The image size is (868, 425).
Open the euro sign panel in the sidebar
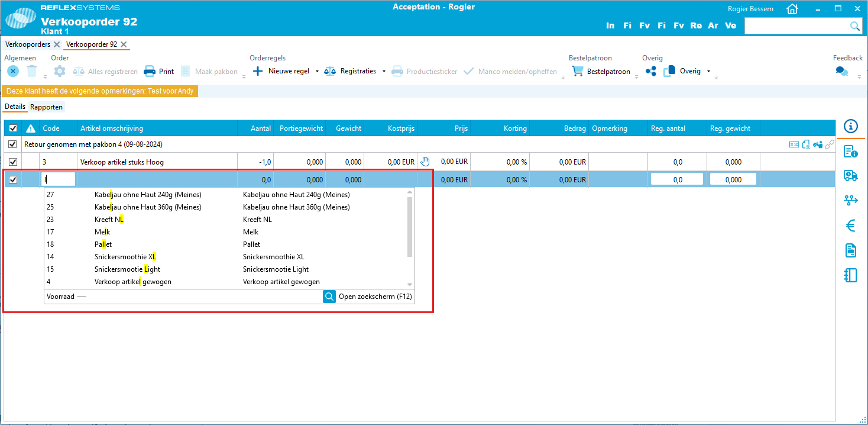(850, 226)
